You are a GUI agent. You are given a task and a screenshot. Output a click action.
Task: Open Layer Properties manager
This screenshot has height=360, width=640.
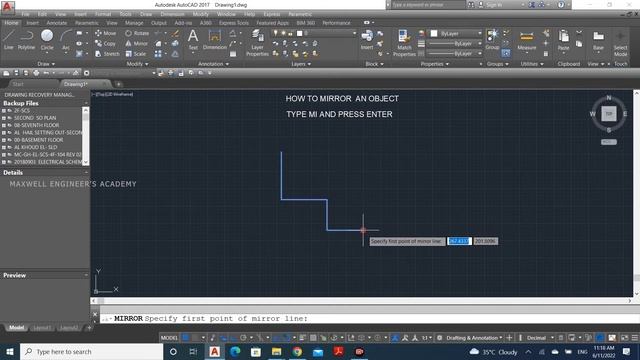click(257, 42)
